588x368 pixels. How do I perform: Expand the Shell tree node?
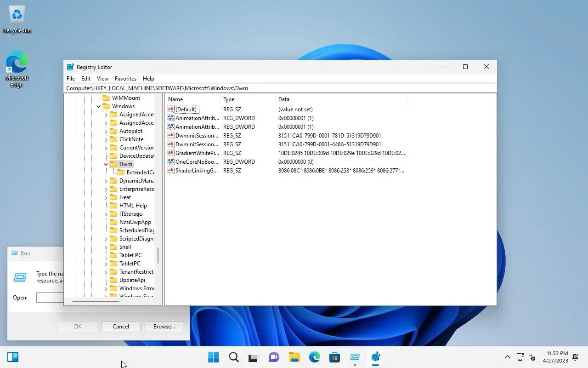[x=106, y=247]
